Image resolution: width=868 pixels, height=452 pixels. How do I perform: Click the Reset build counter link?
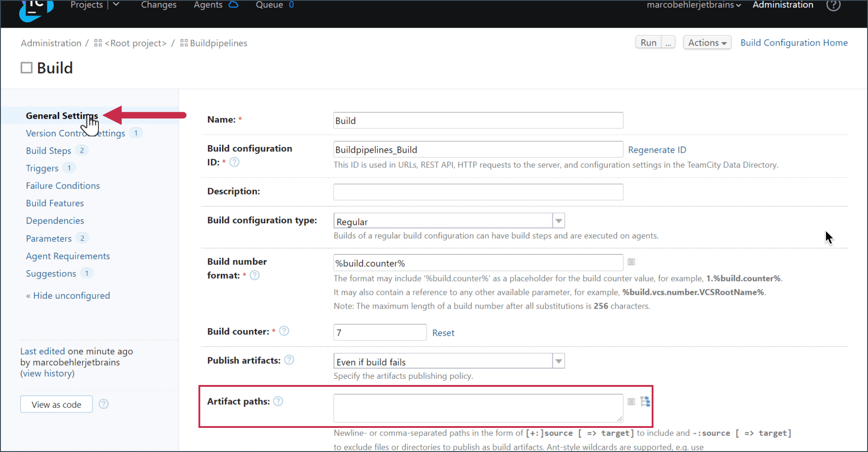pos(443,333)
